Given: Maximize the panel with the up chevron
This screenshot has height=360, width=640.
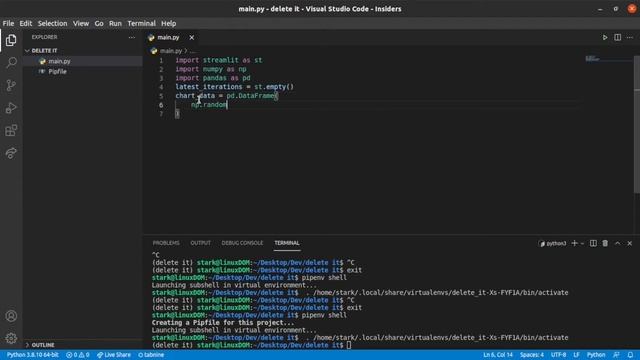Looking at the screenshot, I should coord(618,243).
